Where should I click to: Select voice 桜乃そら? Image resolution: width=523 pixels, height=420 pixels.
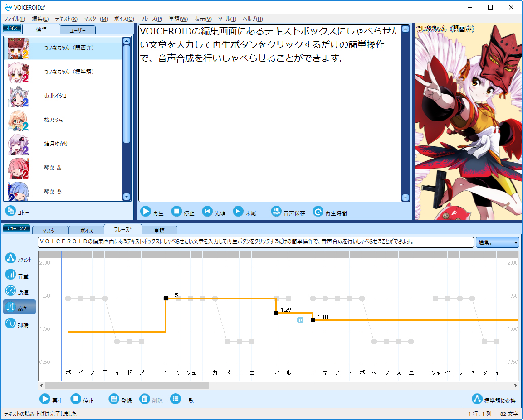tap(63, 120)
